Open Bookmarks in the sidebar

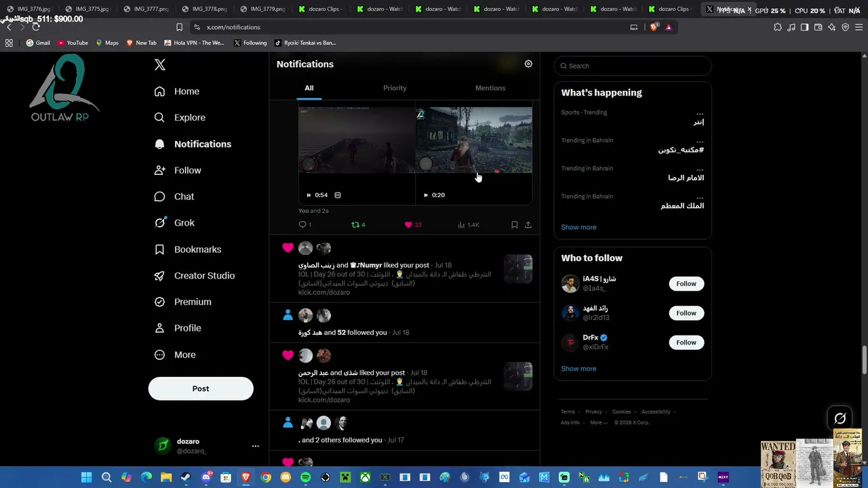pos(188,249)
